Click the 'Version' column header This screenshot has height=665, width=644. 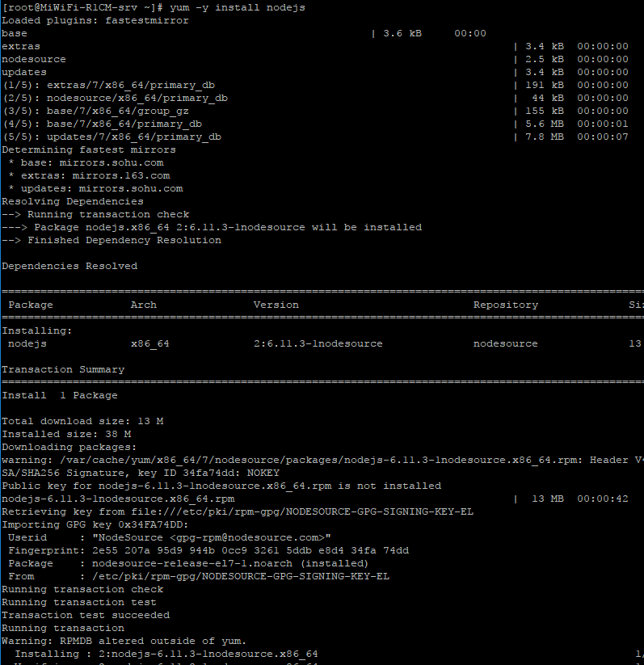tap(276, 305)
